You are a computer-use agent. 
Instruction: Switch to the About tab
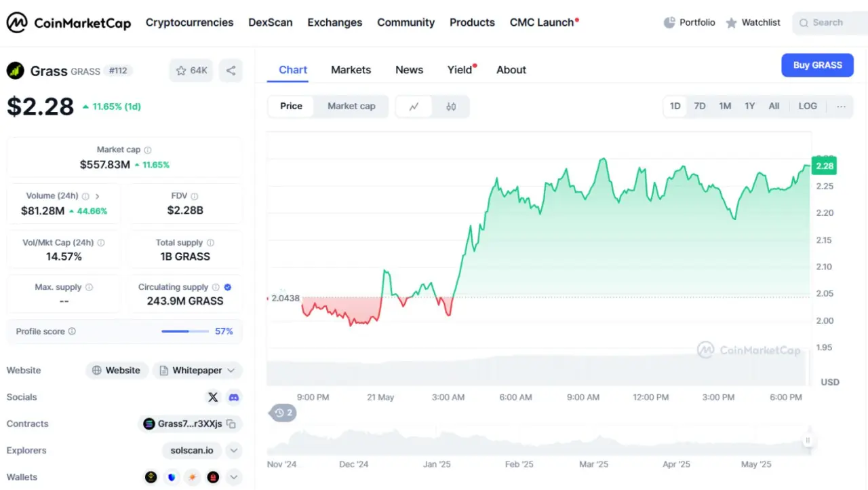pos(511,70)
